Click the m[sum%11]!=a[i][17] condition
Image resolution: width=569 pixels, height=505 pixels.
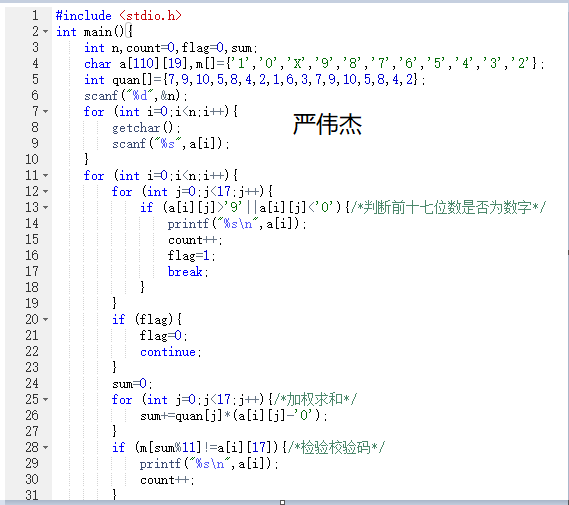click(x=206, y=447)
